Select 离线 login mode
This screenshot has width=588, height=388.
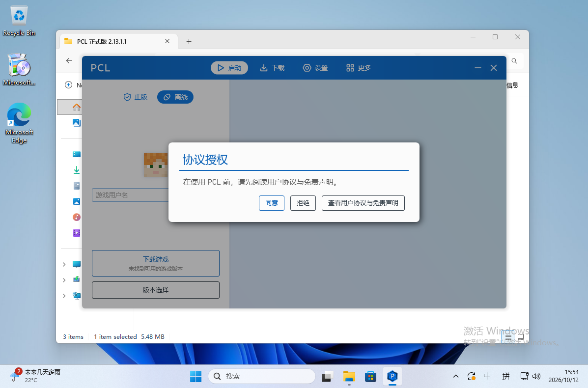[175, 97]
